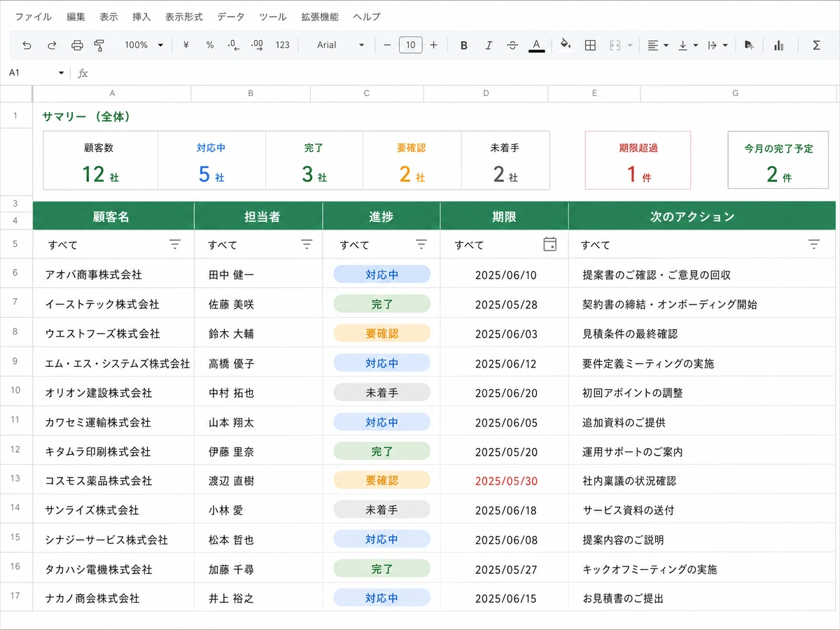
Task: Click the undo icon
Action: 27,45
